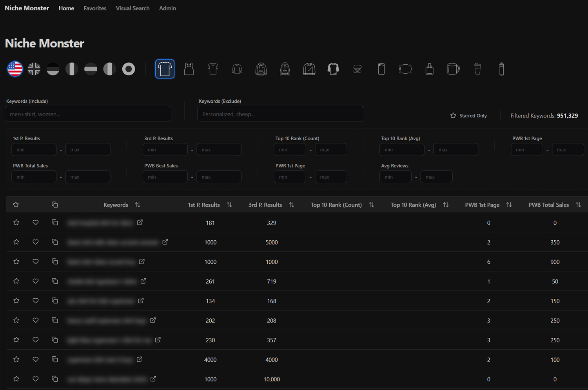Copy keyword in the row with 10,000 results

[55, 379]
